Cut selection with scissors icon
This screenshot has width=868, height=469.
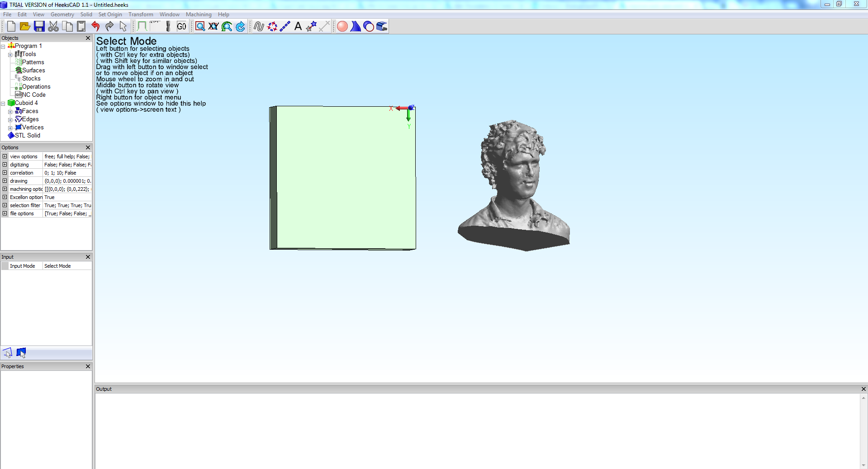pyautogui.click(x=53, y=27)
